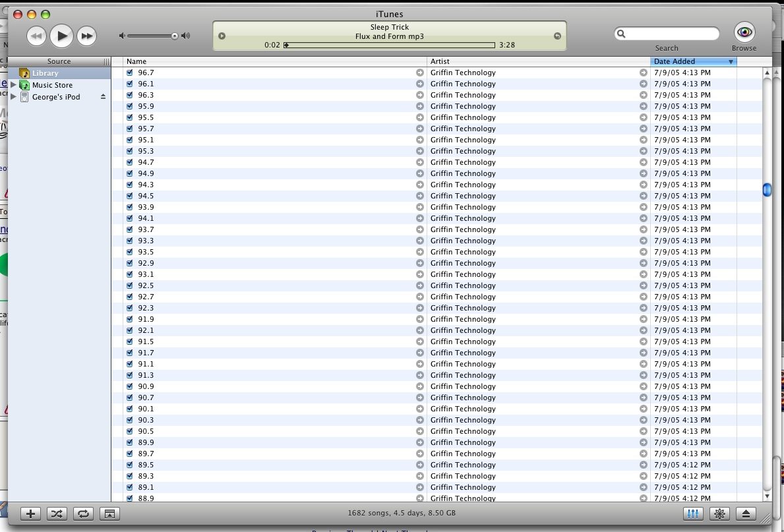This screenshot has width=784, height=532.
Task: Click the Name arrow icon for track 93.3
Action: point(420,241)
